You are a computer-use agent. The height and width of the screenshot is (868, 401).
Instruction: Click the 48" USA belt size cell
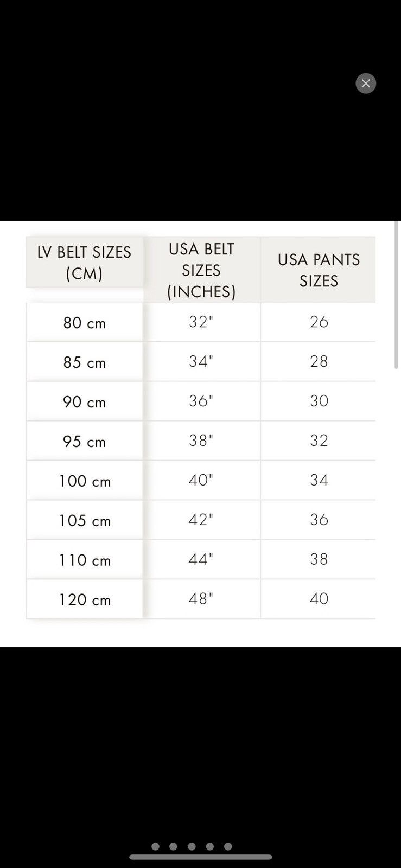click(201, 599)
